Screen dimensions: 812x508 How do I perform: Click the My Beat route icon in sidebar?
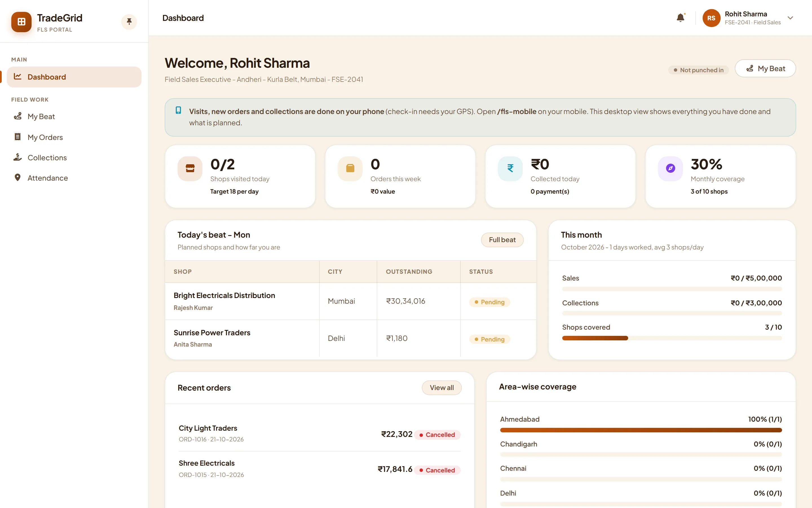(17, 116)
